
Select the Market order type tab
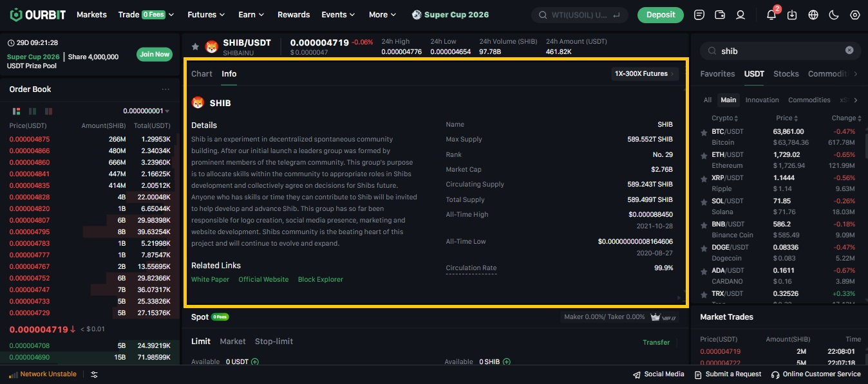click(232, 342)
